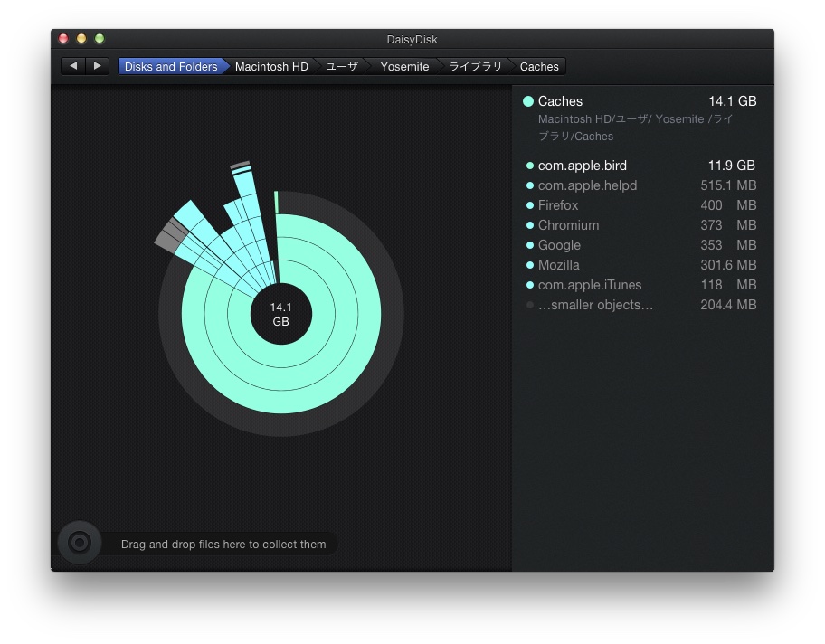Open the Disks and Folders breadcrumb
Viewport: 825px width, 644px height.
172,66
